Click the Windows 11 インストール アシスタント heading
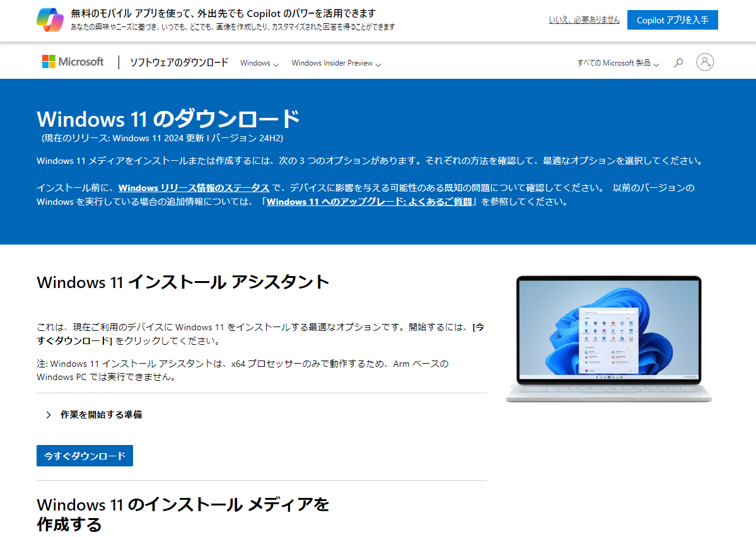Viewport: 756px width, 537px height. [183, 282]
